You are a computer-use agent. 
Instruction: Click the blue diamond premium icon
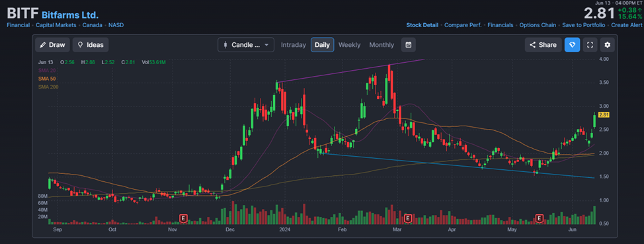pyautogui.click(x=572, y=45)
